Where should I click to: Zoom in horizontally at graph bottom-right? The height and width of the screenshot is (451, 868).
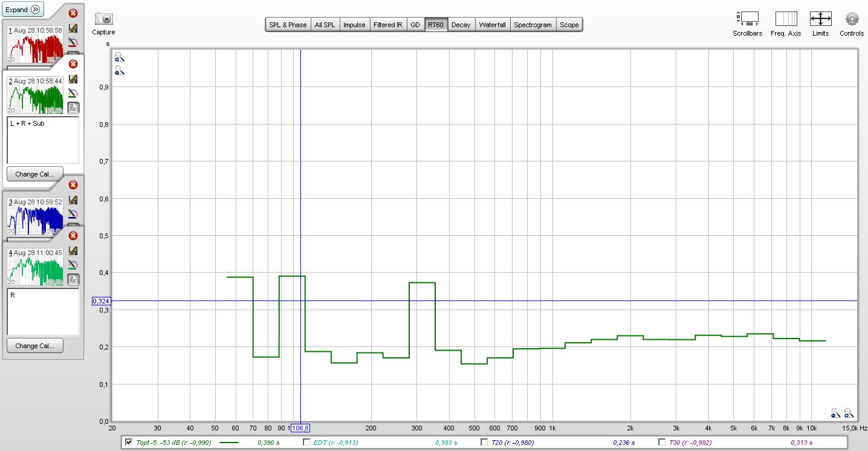tap(849, 413)
